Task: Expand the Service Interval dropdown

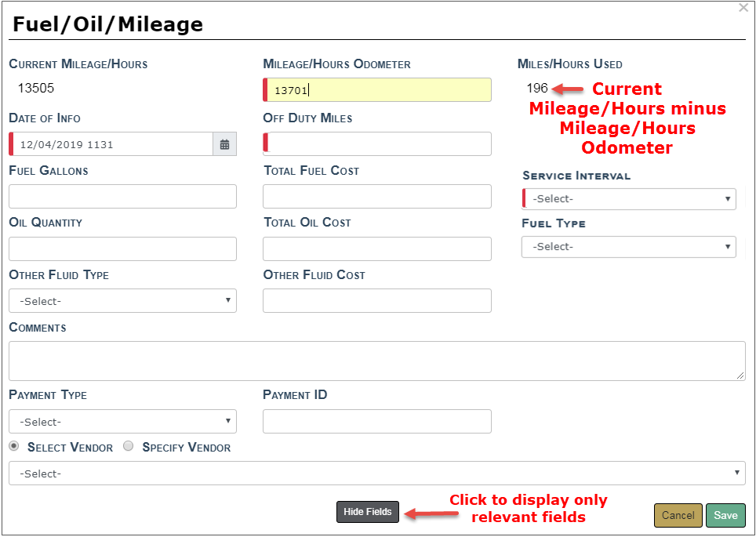Action: pyautogui.click(x=629, y=199)
